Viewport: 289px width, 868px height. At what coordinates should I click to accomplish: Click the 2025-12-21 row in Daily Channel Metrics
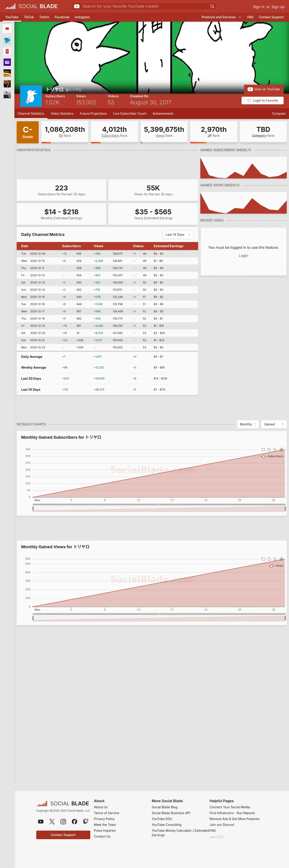pyautogui.click(x=107, y=340)
